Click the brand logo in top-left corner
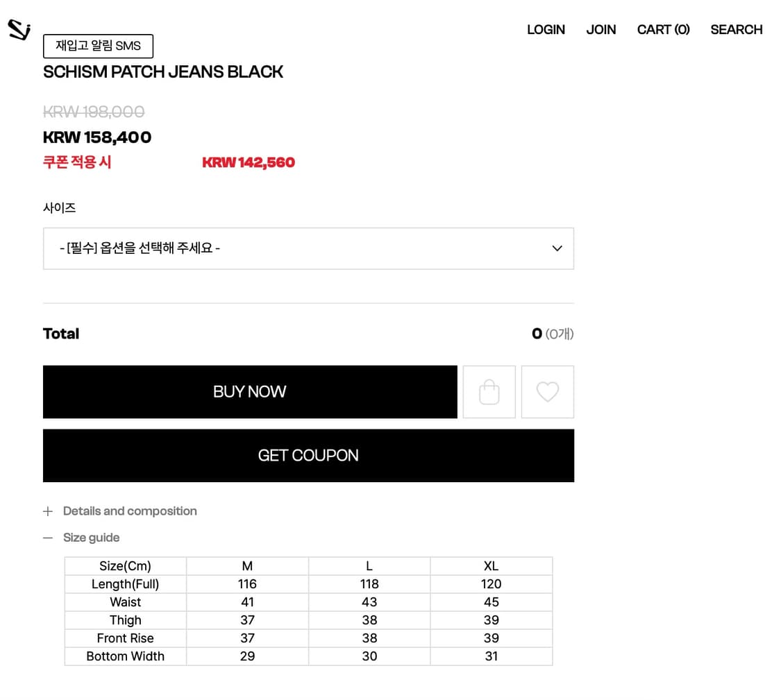This screenshot has width=781, height=700. pyautogui.click(x=19, y=29)
